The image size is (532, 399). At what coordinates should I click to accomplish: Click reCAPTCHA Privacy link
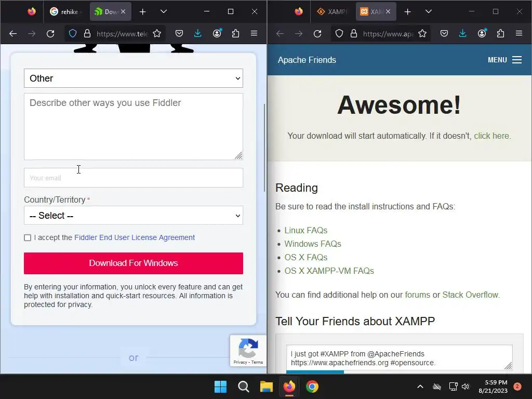pos(240,362)
